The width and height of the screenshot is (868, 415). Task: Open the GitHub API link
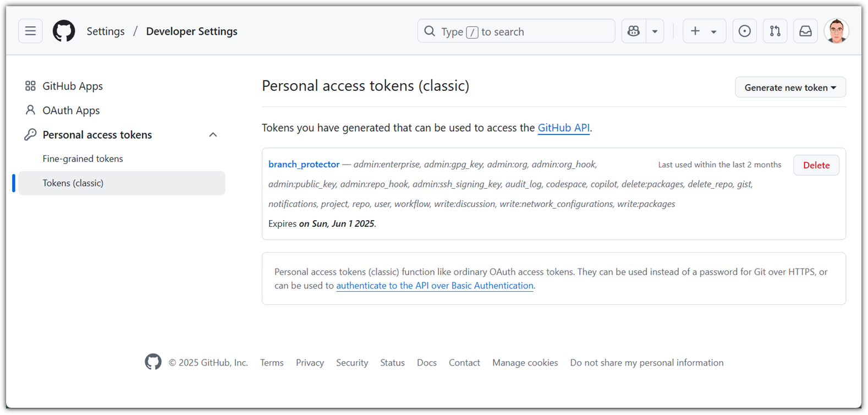(563, 128)
